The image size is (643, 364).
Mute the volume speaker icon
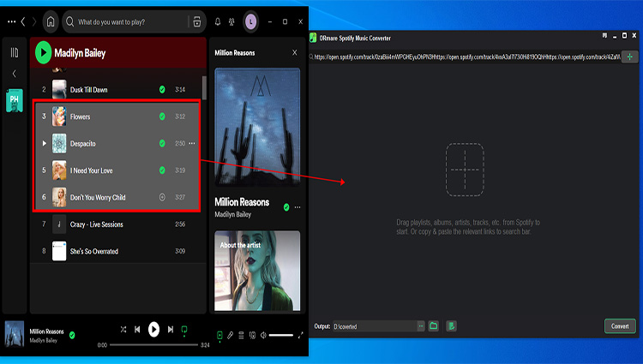(x=263, y=336)
